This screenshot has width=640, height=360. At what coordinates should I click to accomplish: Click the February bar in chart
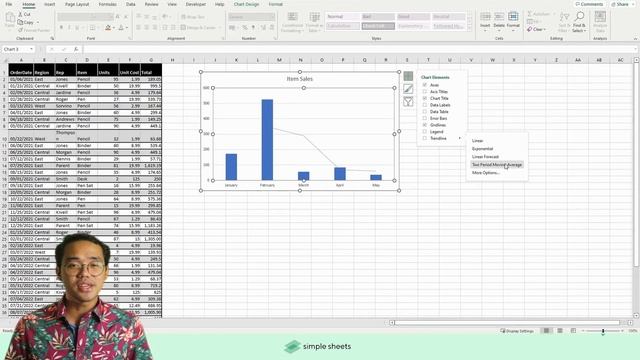coord(267,140)
